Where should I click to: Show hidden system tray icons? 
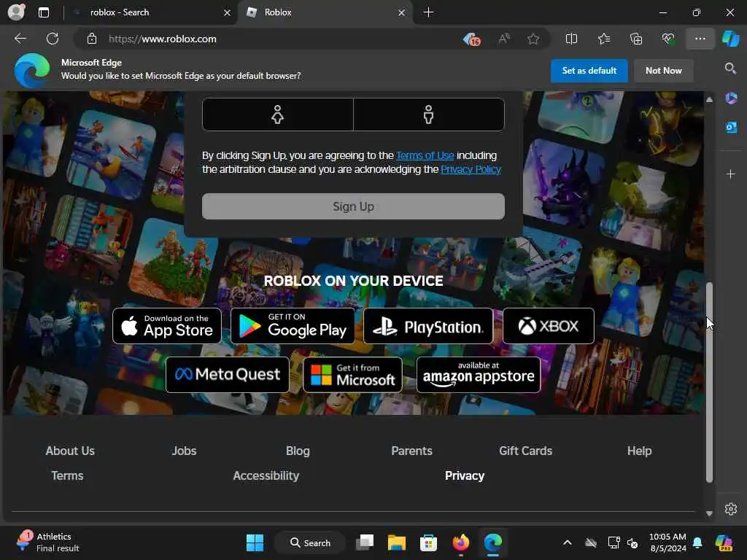(567, 542)
